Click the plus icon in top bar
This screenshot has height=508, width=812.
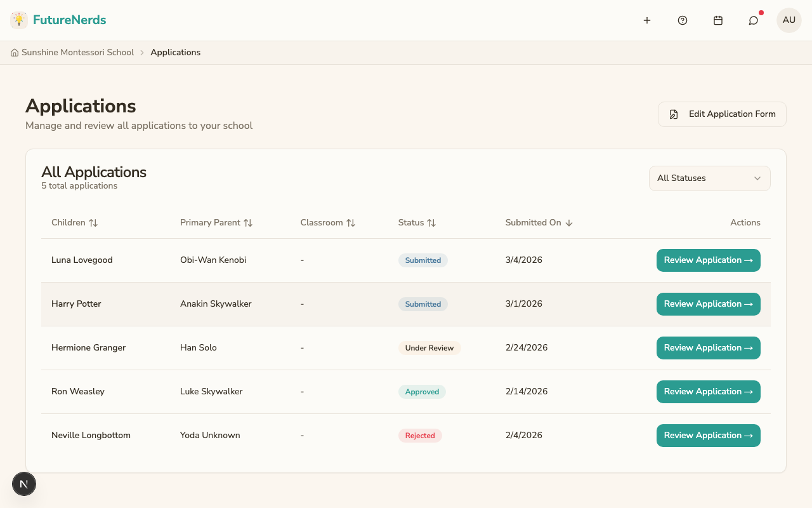647,20
